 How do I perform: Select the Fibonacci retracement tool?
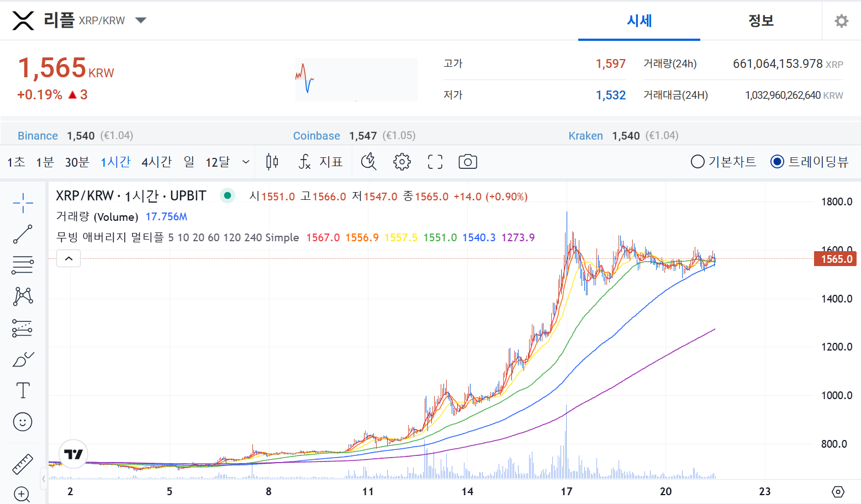pyautogui.click(x=23, y=266)
